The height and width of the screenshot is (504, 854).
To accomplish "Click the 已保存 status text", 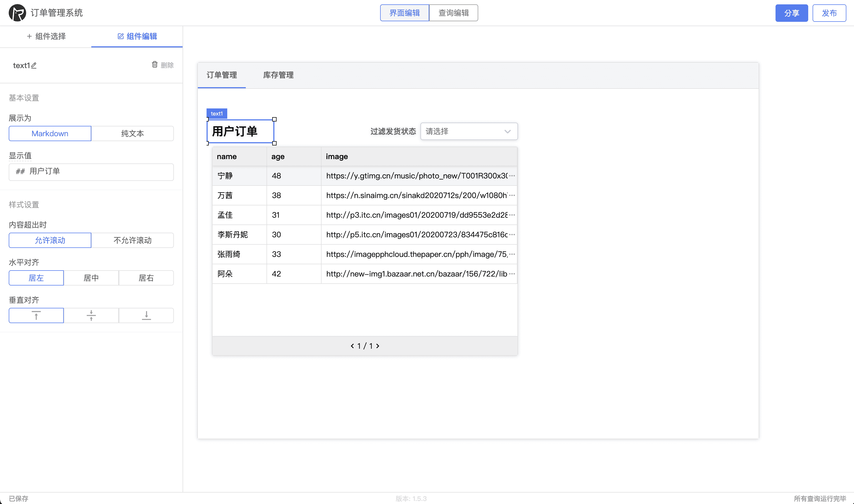I will [x=19, y=499].
